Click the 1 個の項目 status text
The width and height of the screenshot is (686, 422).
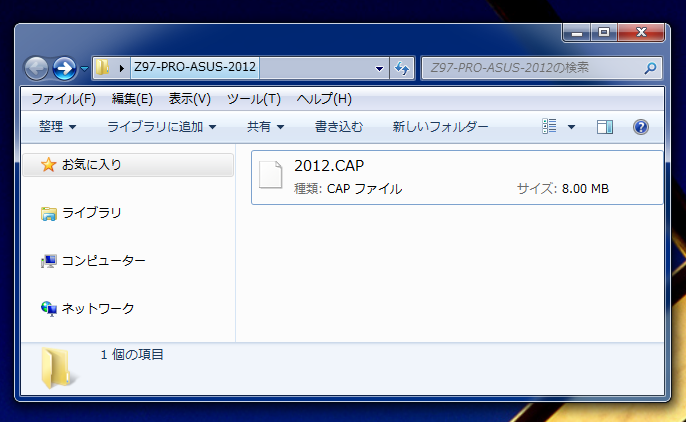point(132,355)
